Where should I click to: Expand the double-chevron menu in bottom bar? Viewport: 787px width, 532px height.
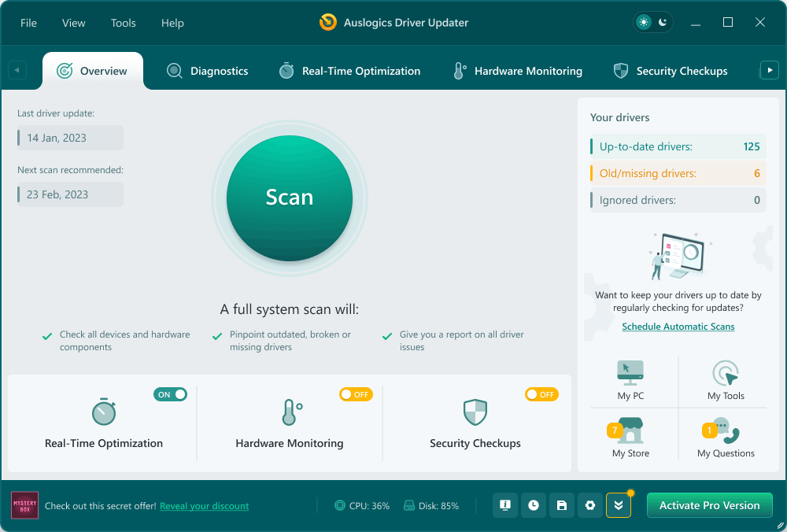click(x=619, y=505)
